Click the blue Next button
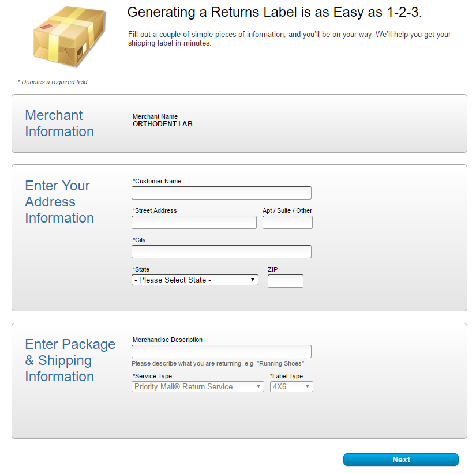 401,460
